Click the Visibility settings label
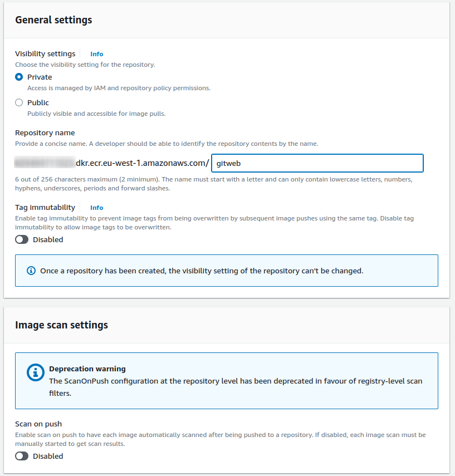 (45, 54)
